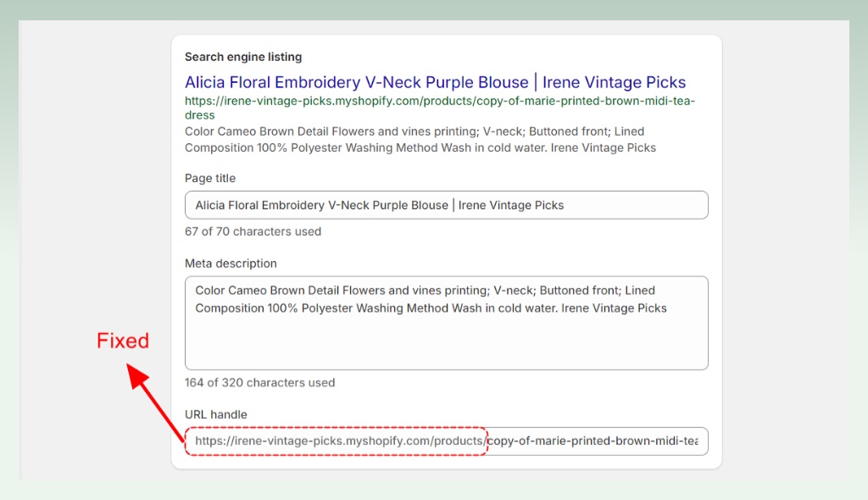Click the gray preview description starting Color Cameo Brown
Screen dimensions: 868x500
point(420,140)
